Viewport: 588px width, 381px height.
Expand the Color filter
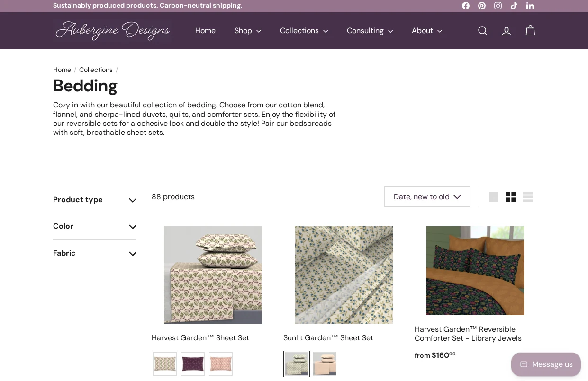pyautogui.click(x=95, y=226)
